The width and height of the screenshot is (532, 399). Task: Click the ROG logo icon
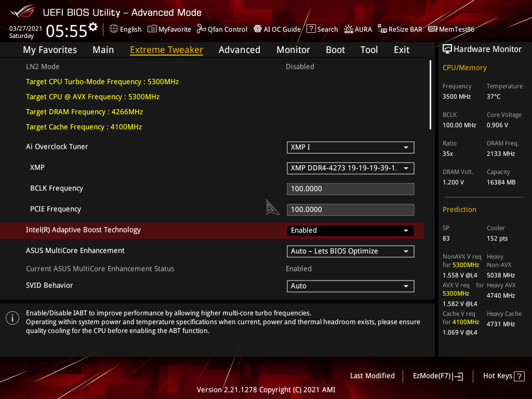[x=22, y=12]
